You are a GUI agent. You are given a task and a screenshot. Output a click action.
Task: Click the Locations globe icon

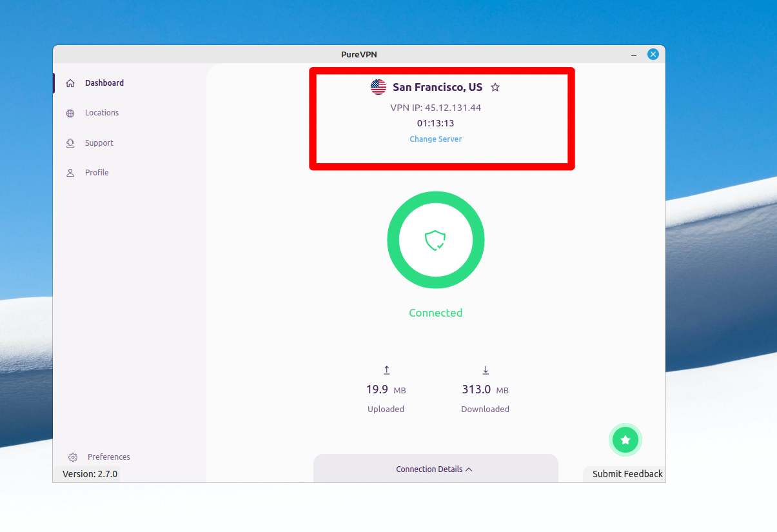click(70, 113)
